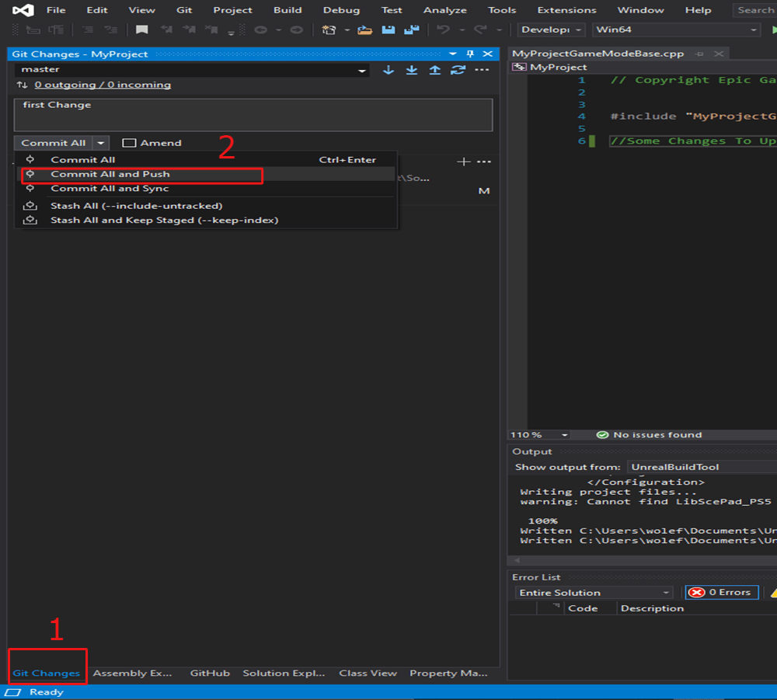Save the current file
This screenshot has width=777, height=700.
(x=388, y=30)
